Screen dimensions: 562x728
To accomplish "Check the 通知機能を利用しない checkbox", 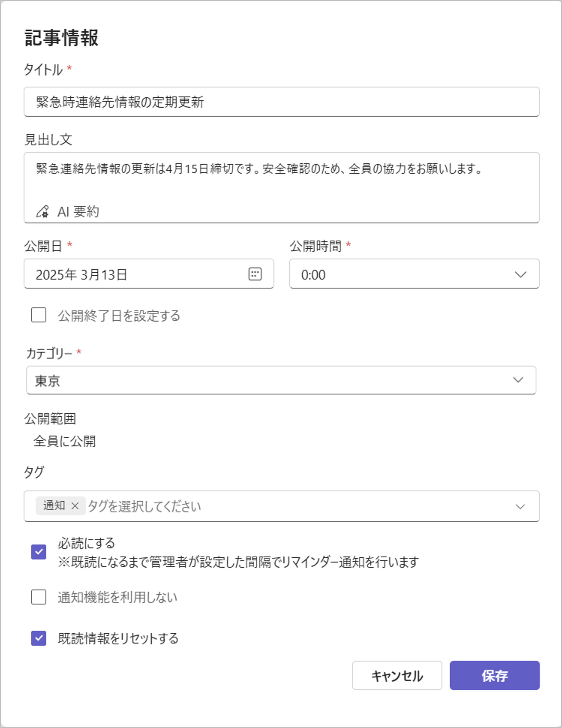I will (39, 597).
